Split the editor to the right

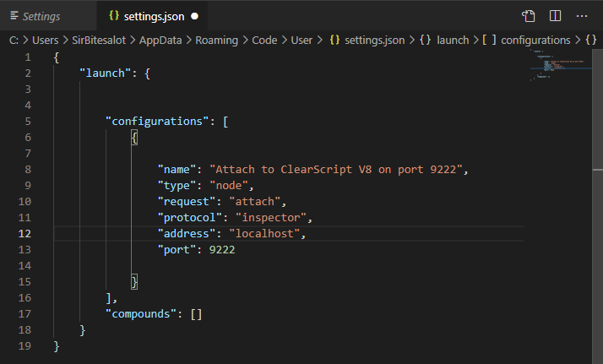(555, 16)
